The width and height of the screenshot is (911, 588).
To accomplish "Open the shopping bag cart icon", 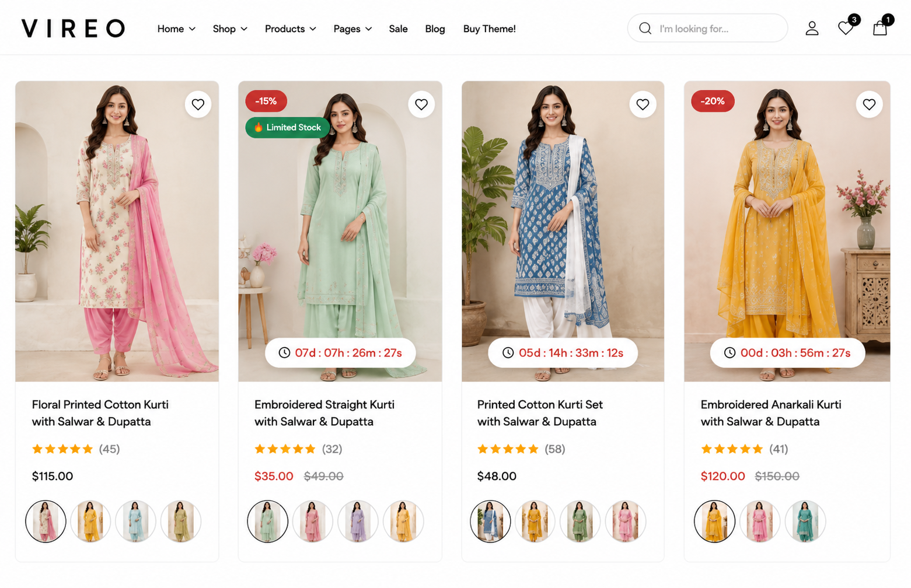I will tap(880, 28).
